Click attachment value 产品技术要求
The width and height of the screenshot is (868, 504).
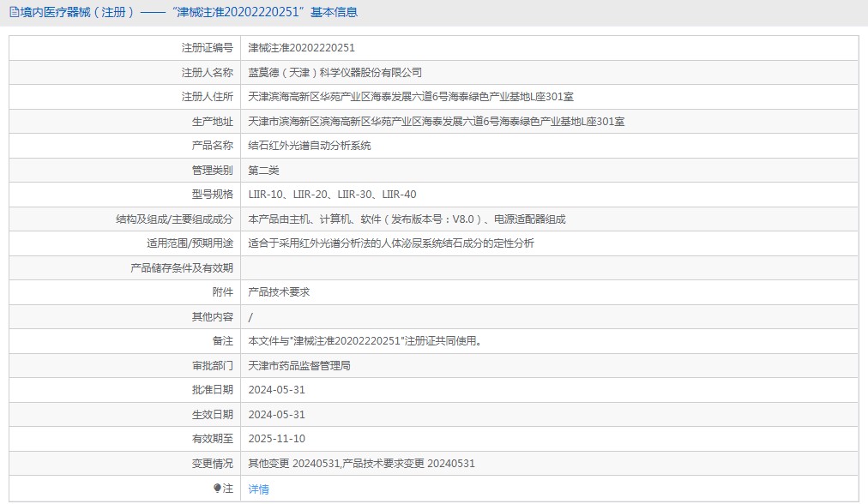tap(279, 292)
